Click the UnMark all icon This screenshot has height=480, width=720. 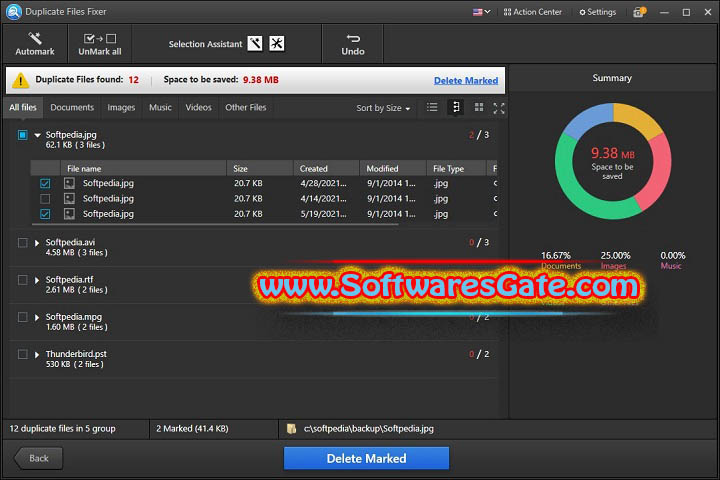(x=100, y=39)
